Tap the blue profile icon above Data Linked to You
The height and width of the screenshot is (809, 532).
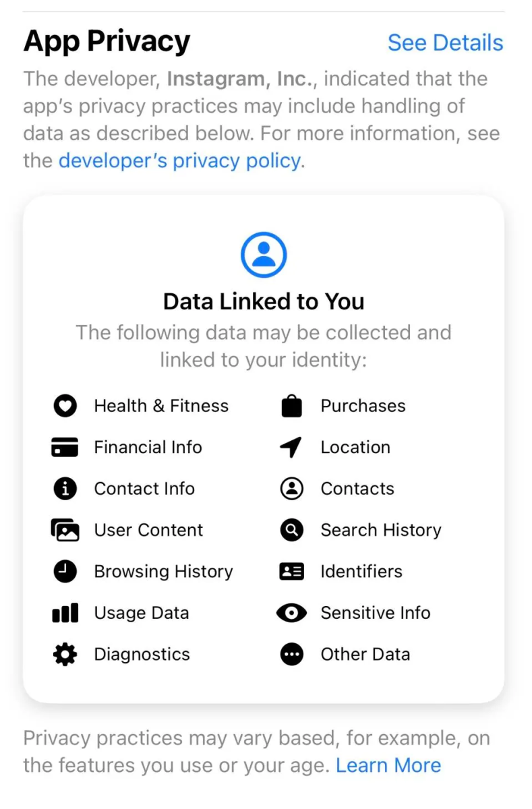264,255
